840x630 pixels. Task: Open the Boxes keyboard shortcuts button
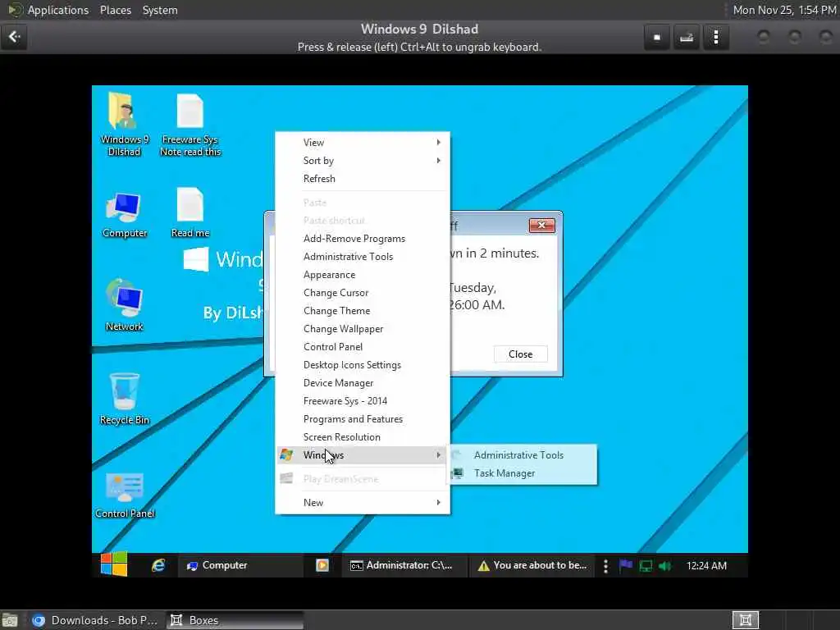pos(687,37)
